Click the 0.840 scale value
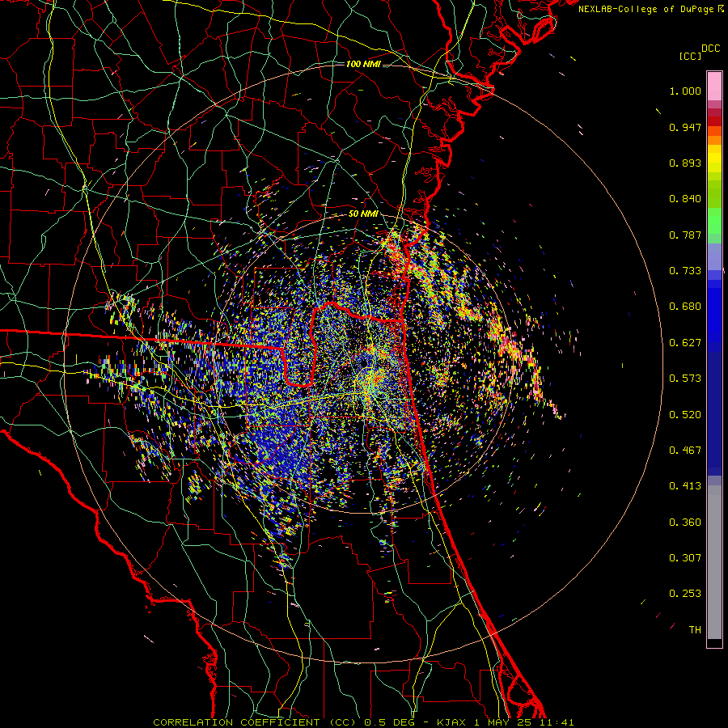Viewport: 728px width, 728px height. pos(685,199)
